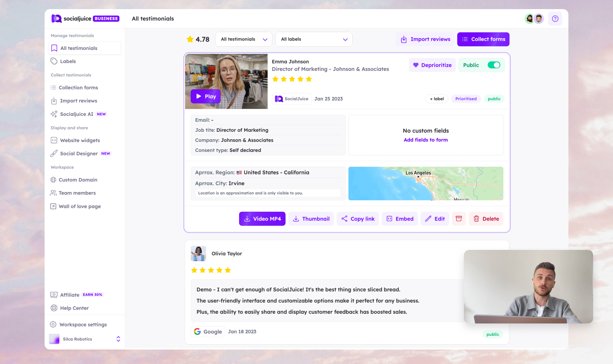Click the Los Angeles map preview
This screenshot has height=364, width=613.
(426, 183)
